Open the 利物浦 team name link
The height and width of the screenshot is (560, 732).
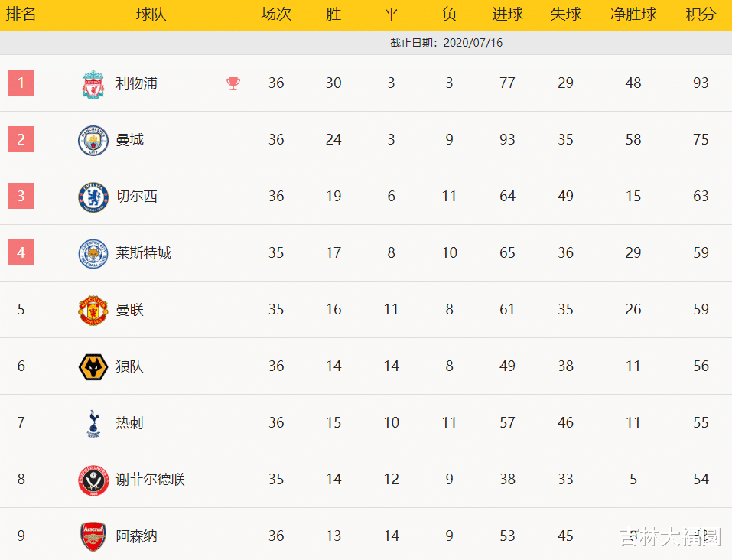pos(136,83)
